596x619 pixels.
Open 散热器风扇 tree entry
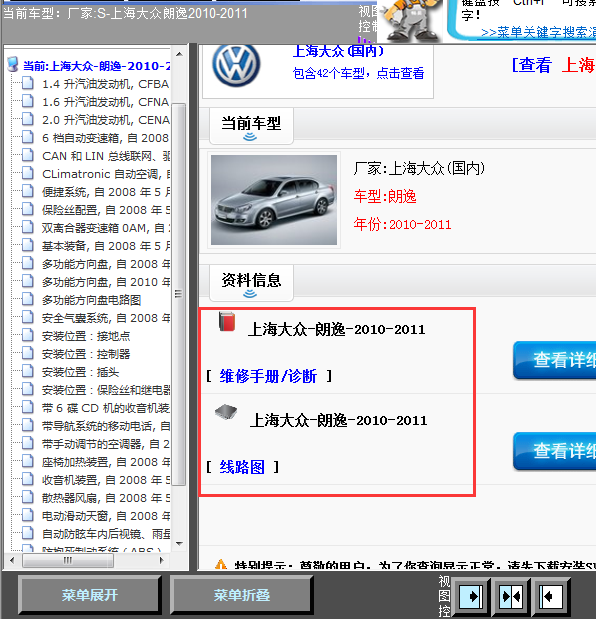point(105,498)
